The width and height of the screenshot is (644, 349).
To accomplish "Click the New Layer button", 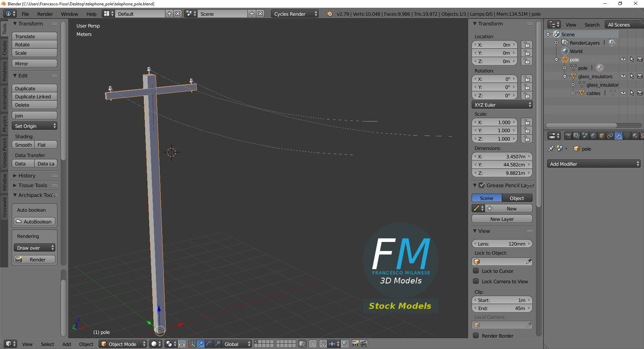I will point(502,219).
